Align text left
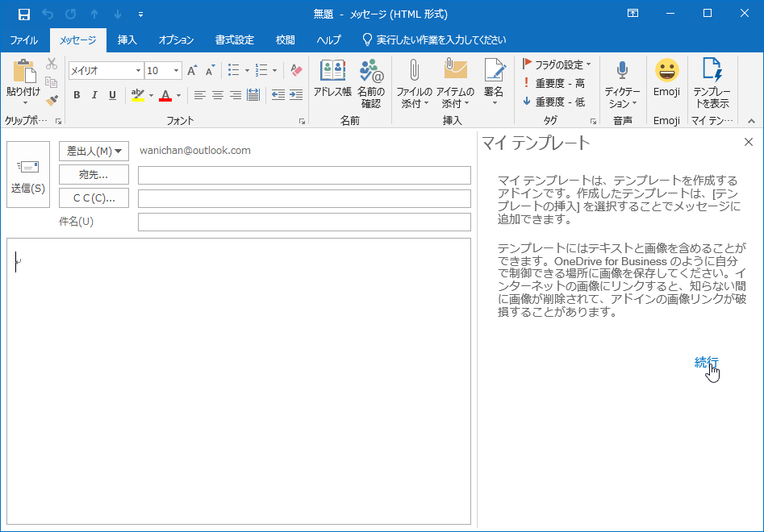 click(x=200, y=95)
